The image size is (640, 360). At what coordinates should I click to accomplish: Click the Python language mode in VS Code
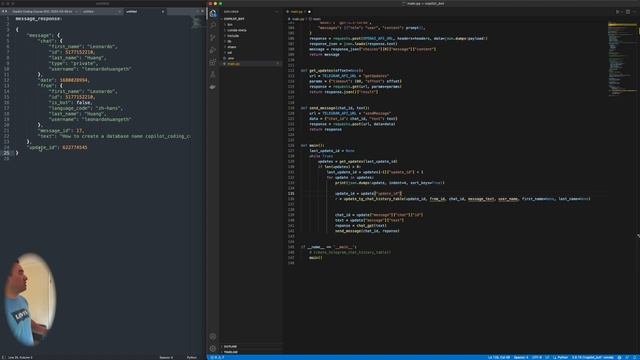[561, 358]
